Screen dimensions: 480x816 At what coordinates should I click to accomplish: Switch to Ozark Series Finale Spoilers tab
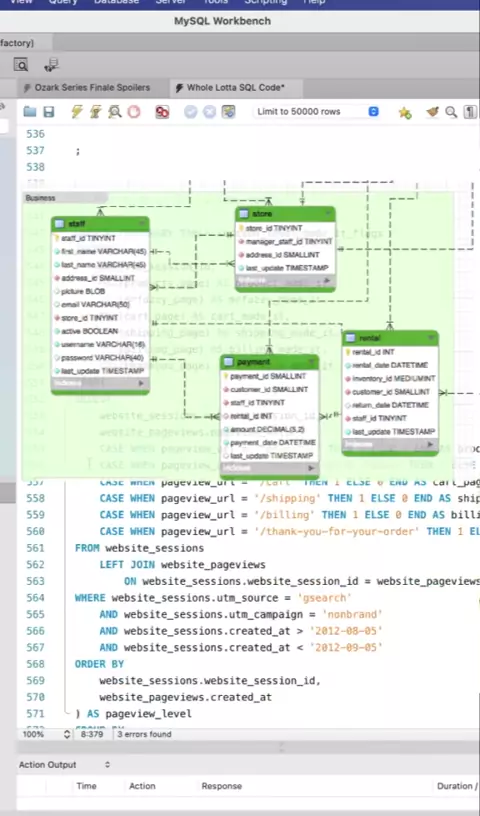click(92, 87)
